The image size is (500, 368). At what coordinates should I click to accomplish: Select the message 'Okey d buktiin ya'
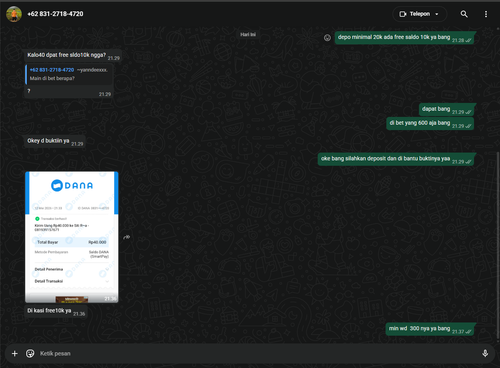55,141
